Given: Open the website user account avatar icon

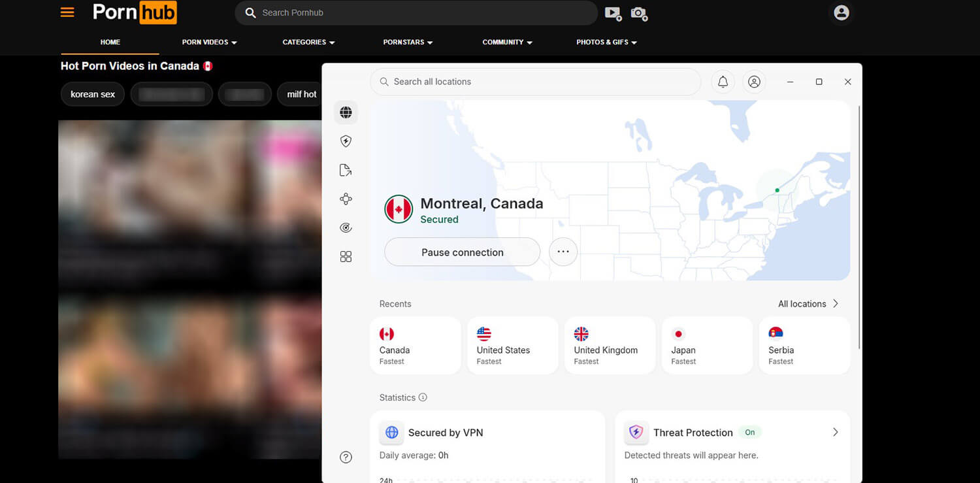Looking at the screenshot, I should point(841,12).
